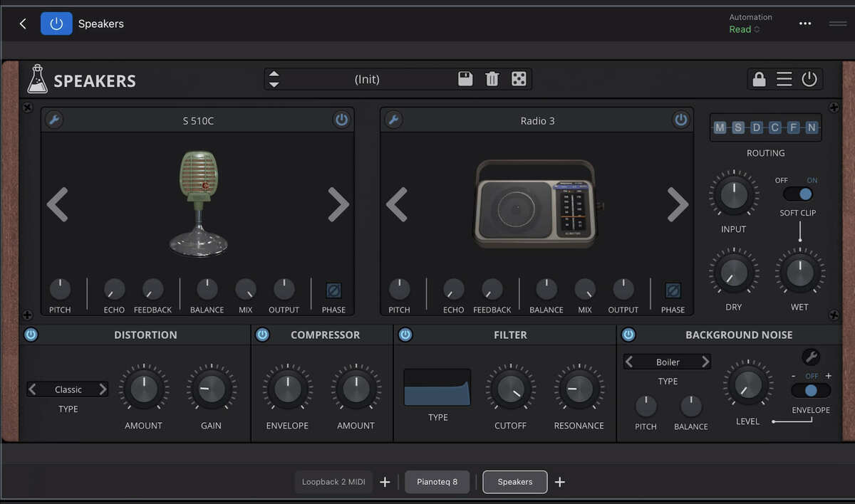Select next noise type after Boiler
The image size is (855, 504).
(705, 362)
